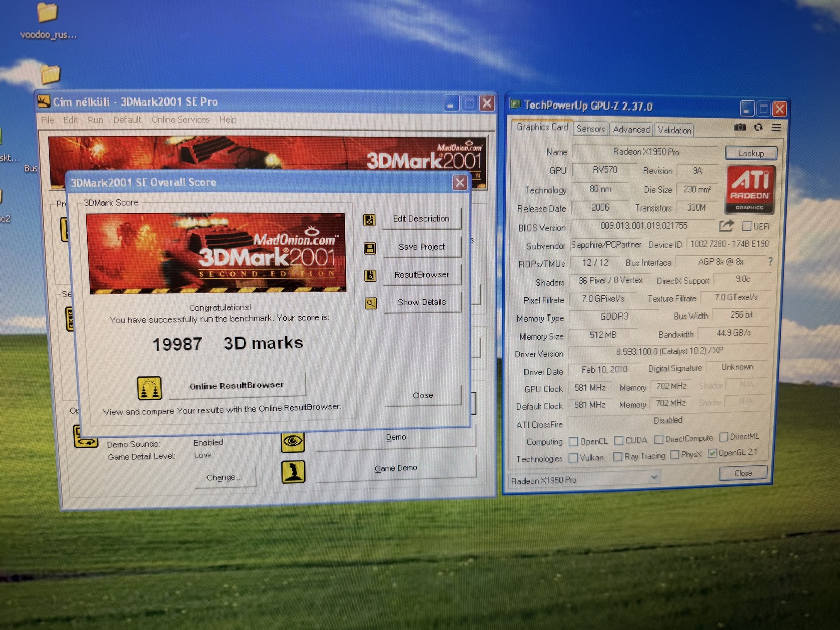Open the Run menu in 3DMark2001

(x=95, y=120)
